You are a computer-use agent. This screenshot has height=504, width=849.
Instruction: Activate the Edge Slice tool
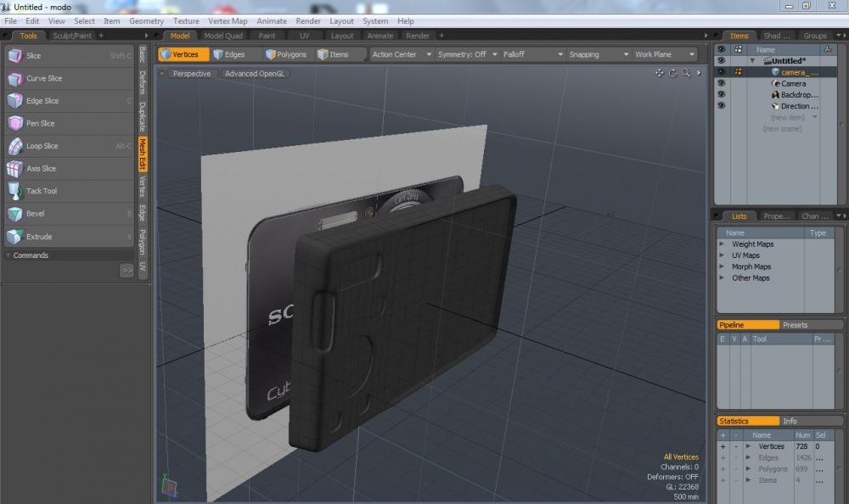[69, 101]
